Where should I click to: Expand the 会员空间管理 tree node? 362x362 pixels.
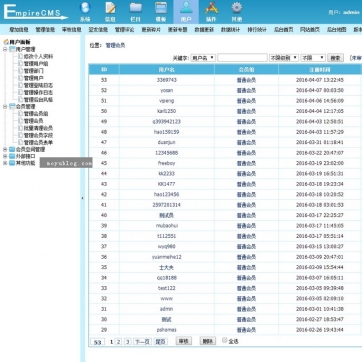[5, 150]
